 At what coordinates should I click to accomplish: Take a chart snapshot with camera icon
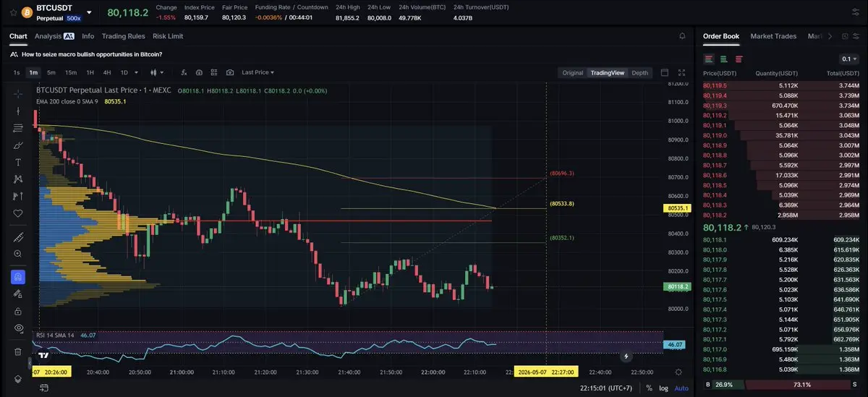coord(230,72)
